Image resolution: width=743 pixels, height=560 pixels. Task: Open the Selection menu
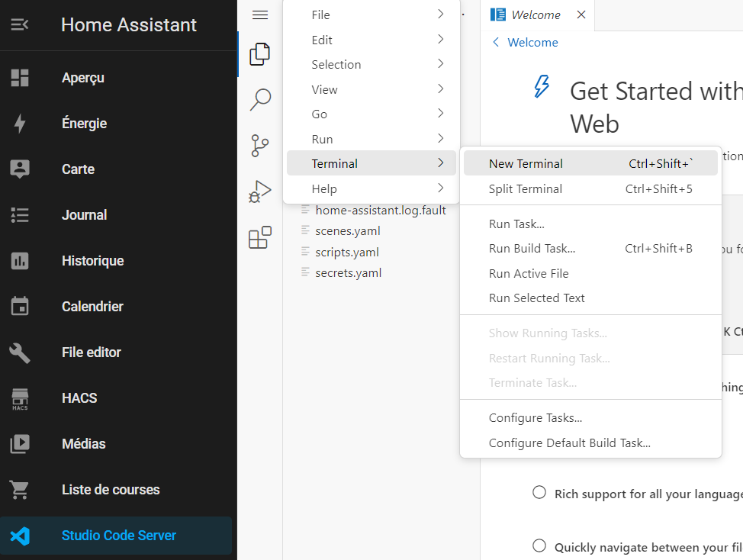point(371,64)
